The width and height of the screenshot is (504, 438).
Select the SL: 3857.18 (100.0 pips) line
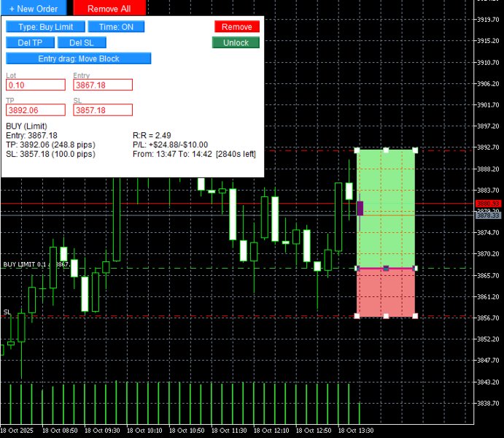[51, 154]
